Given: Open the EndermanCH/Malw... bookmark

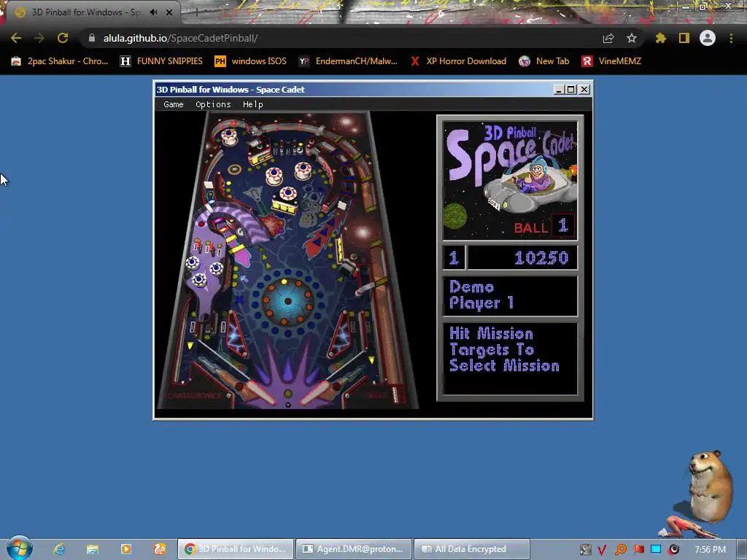Looking at the screenshot, I should (x=348, y=61).
